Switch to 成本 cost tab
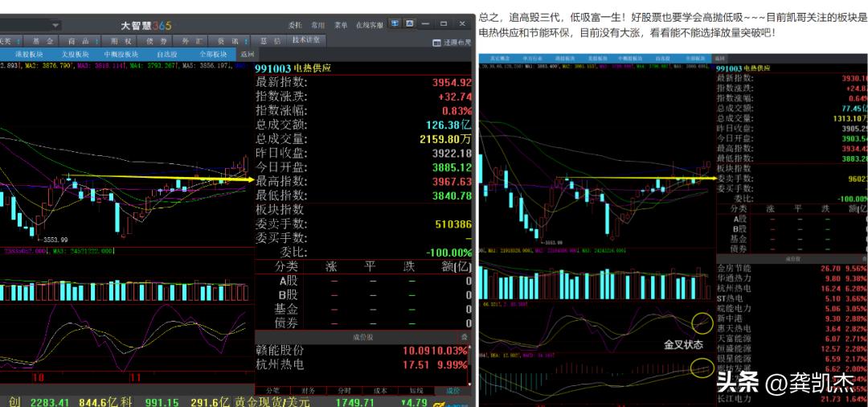This screenshot has height=407, width=868. pos(381,390)
